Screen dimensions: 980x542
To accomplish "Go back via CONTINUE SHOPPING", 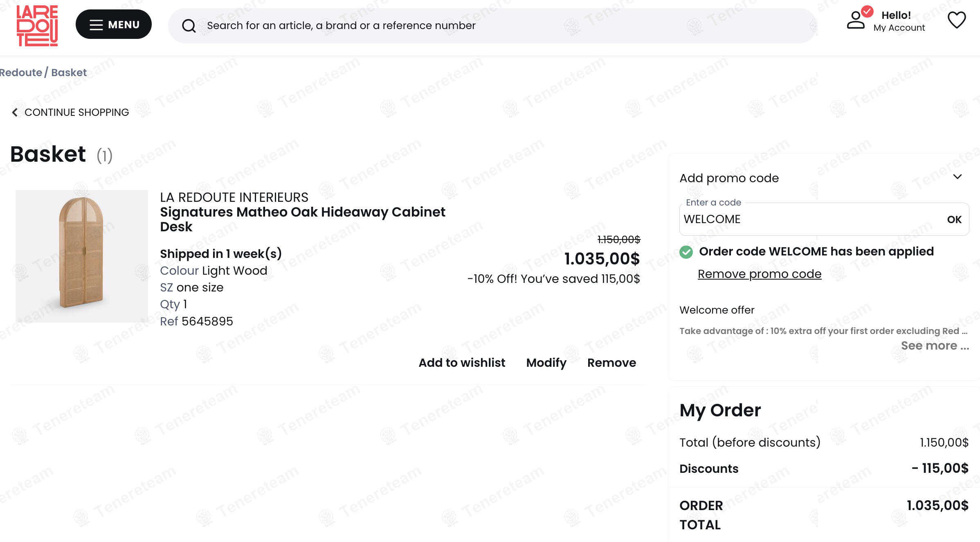I will click(x=76, y=112).
